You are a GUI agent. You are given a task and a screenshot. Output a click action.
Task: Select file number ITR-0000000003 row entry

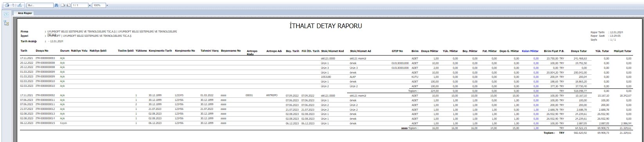pyautogui.click(x=45, y=58)
